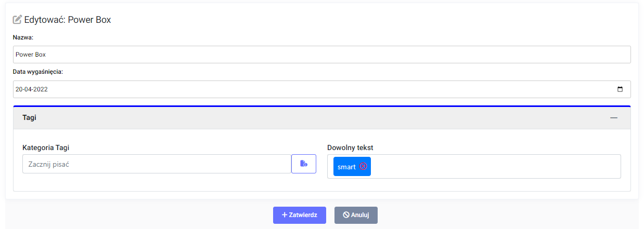
Task: Click the tag category file icon button
Action: click(x=304, y=164)
